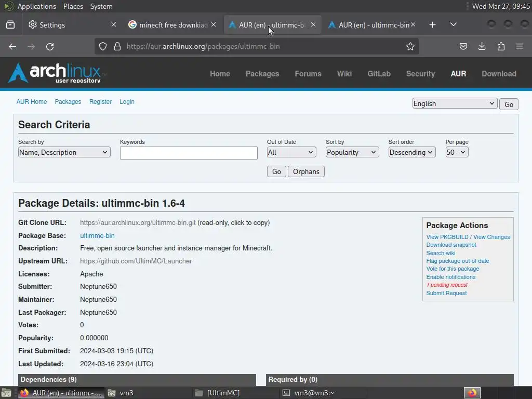
Task: Focus the Keywords input field
Action: pos(189,153)
